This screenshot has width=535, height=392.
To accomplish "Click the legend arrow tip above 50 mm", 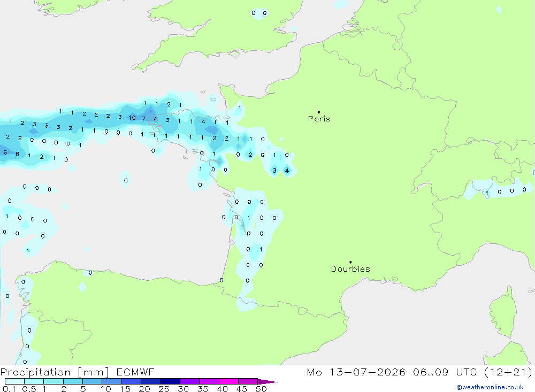I will coord(267,381).
